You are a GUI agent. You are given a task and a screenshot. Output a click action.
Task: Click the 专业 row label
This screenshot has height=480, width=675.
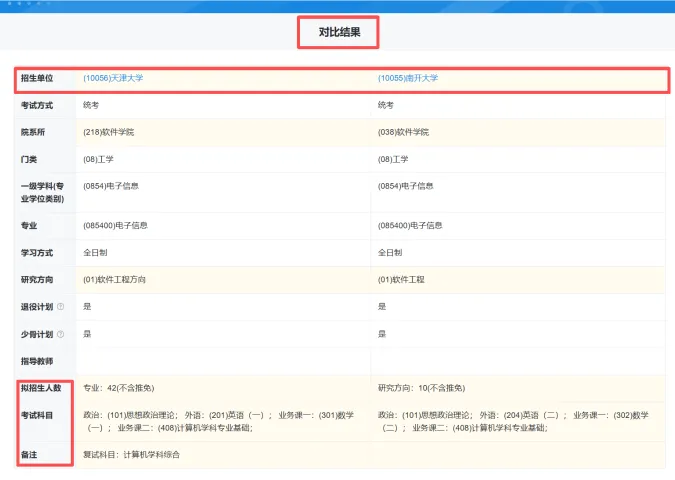tap(29, 226)
